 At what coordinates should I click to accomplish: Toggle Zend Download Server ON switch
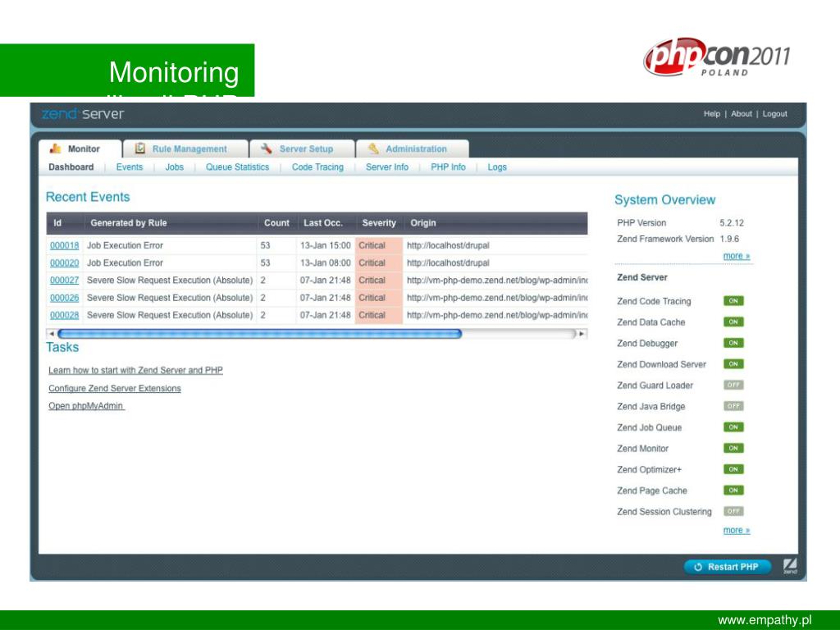(733, 363)
